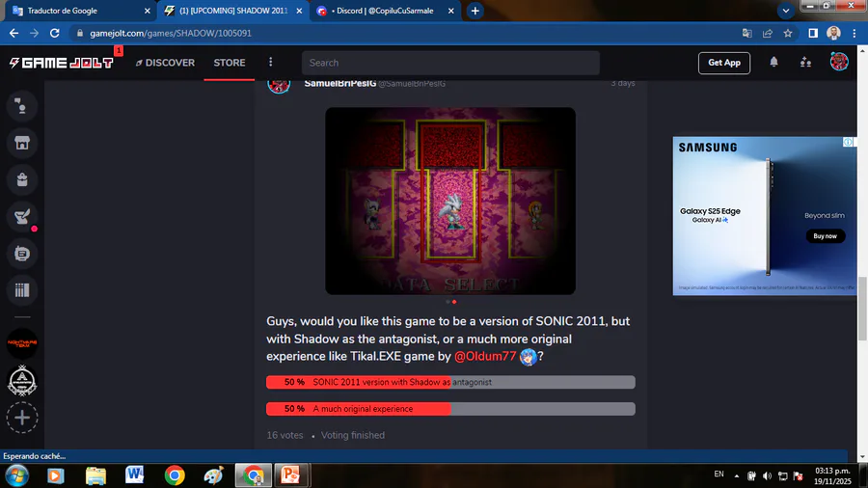Open the Windows Start button
Viewport: 868px width, 488px height.
pyautogui.click(x=16, y=475)
